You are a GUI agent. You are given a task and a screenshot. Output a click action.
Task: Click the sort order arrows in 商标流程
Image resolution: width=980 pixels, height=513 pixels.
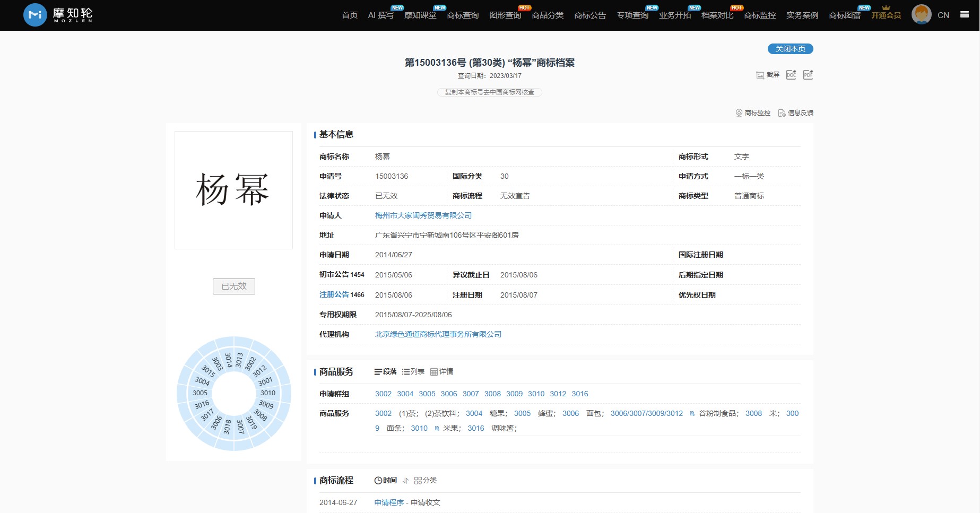pyautogui.click(x=405, y=481)
